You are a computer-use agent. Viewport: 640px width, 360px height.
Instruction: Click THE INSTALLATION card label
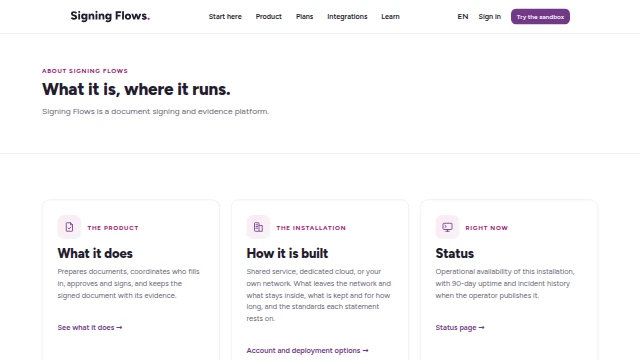pyautogui.click(x=311, y=228)
